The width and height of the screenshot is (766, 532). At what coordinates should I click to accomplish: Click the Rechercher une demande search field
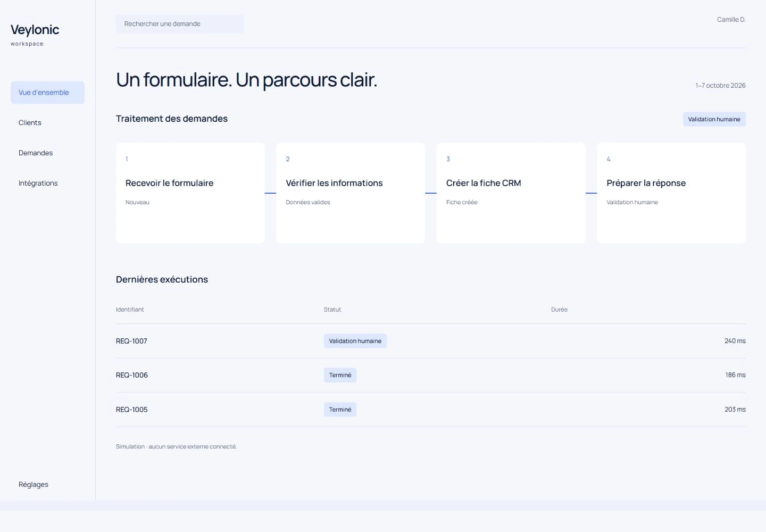coord(180,24)
